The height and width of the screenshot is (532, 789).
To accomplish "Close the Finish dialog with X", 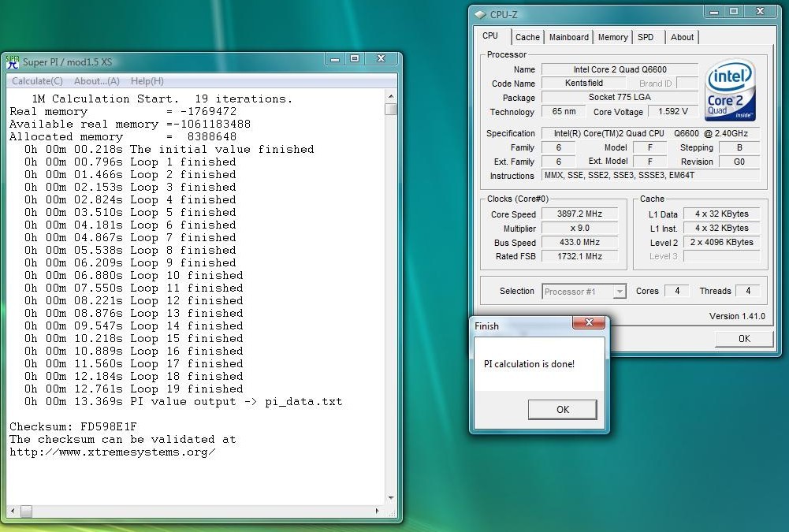I will click(590, 322).
